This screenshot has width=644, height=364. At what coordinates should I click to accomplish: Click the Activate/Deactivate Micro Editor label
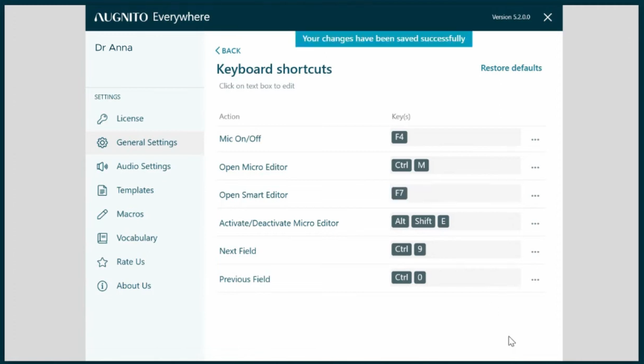point(279,223)
